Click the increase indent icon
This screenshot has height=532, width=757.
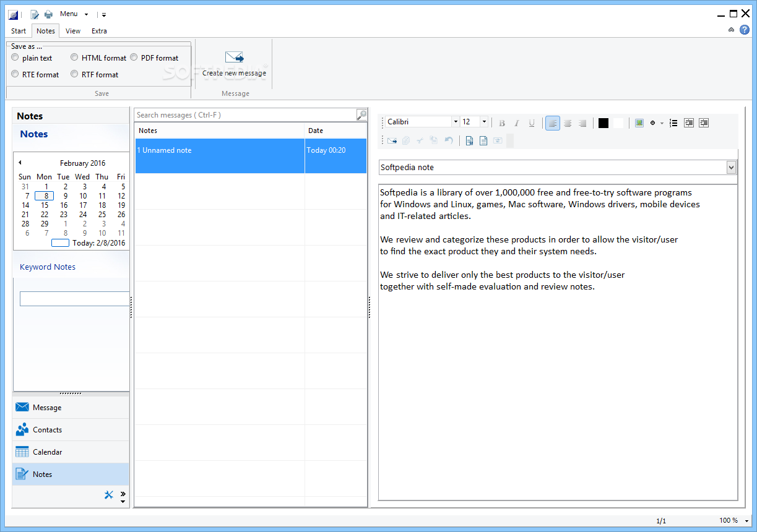(704, 123)
